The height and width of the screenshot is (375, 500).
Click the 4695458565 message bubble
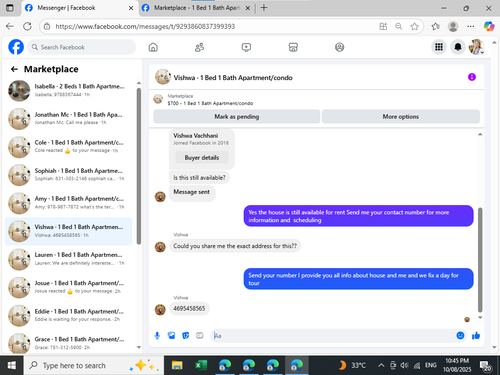(189, 308)
